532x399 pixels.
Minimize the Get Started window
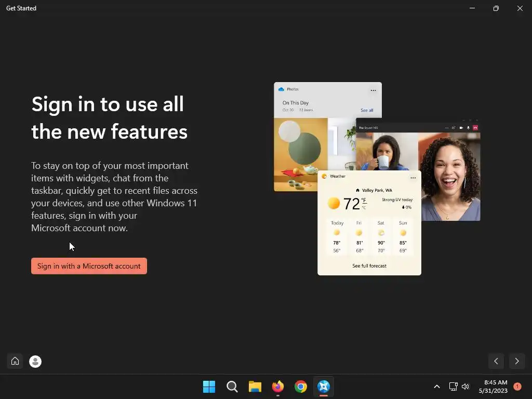[472, 8]
